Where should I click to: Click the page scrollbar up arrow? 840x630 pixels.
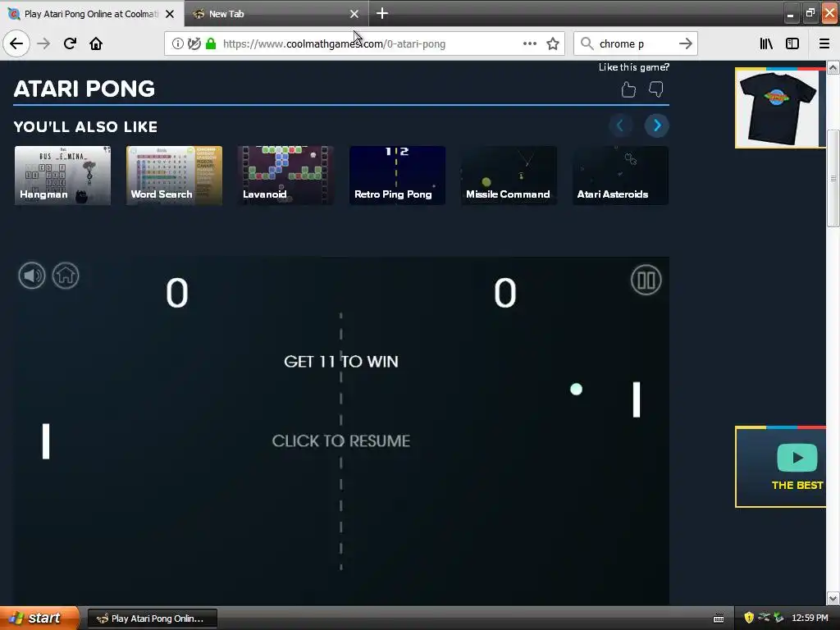click(x=833, y=67)
